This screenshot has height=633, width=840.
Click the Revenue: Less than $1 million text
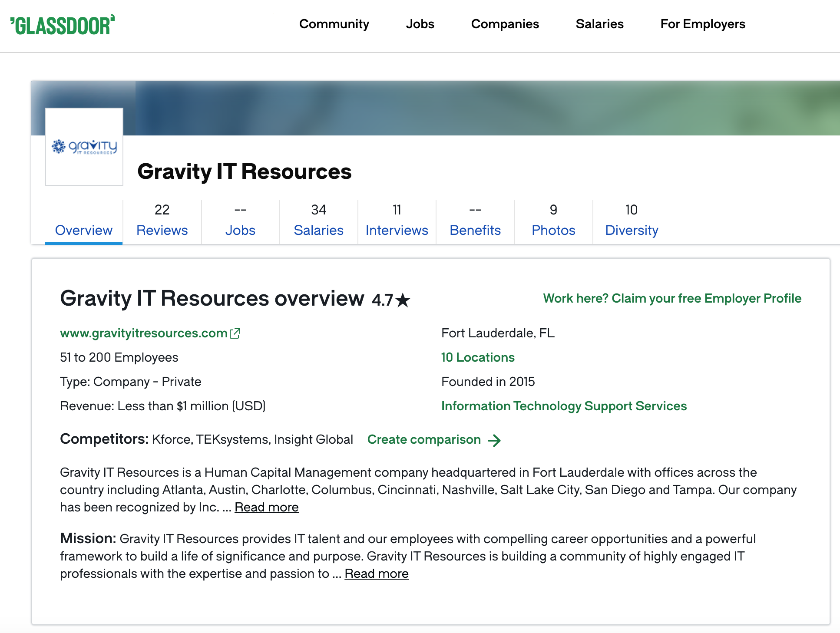(163, 406)
